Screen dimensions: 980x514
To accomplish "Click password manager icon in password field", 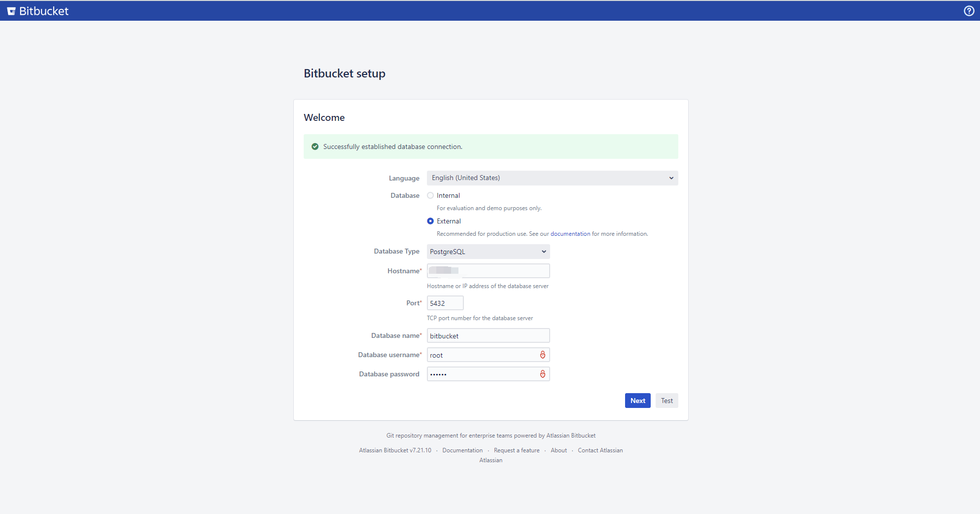I will point(542,374).
